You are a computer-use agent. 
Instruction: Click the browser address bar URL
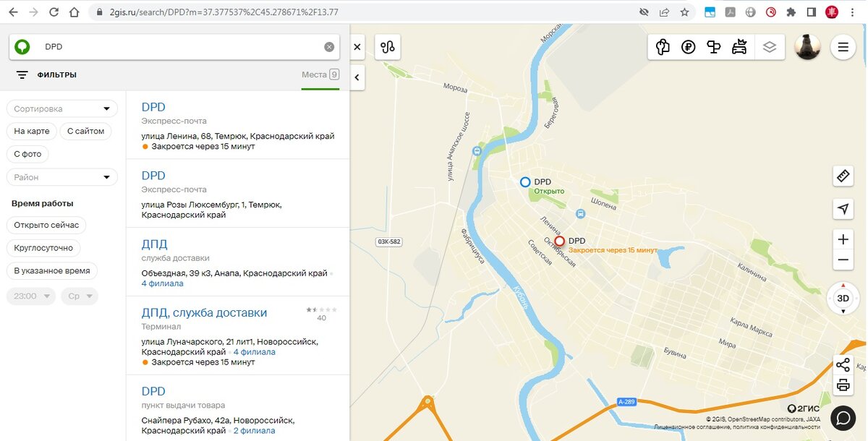[224, 12]
